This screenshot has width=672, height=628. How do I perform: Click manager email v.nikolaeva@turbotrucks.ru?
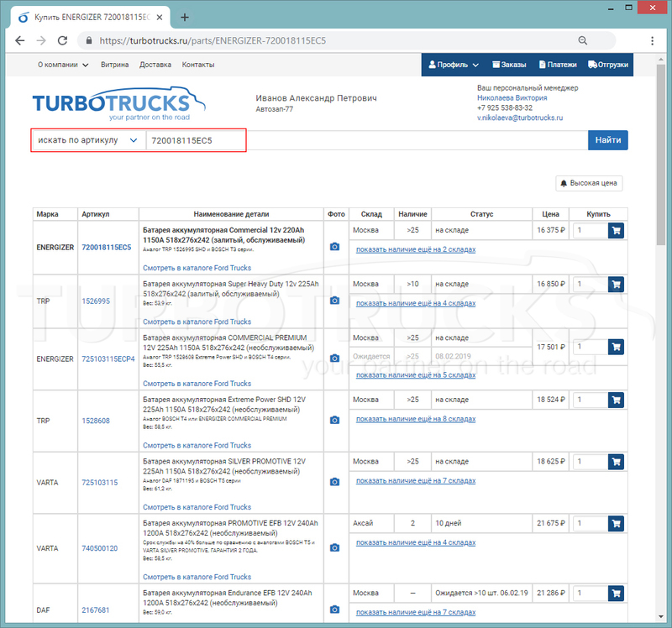(x=520, y=118)
